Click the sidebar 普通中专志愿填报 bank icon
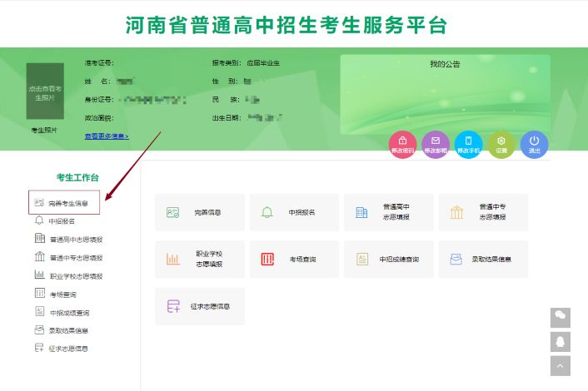This screenshot has width=588, height=391. coord(40,256)
